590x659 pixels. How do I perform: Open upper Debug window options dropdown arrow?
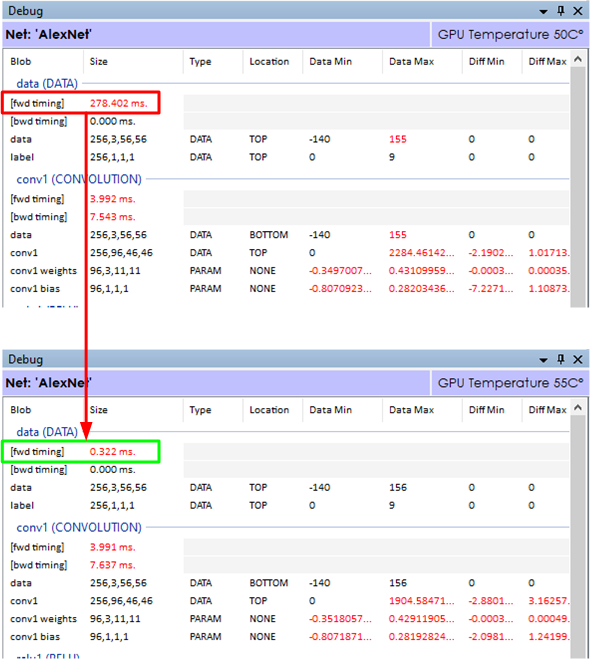pyautogui.click(x=543, y=12)
